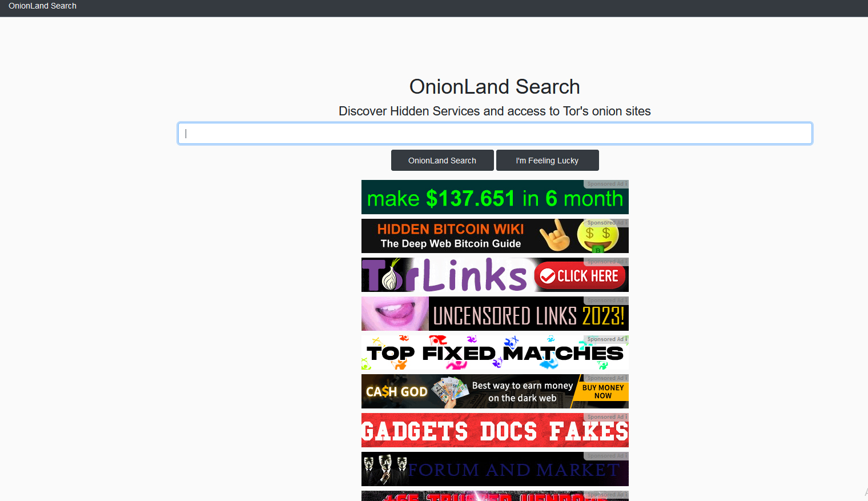This screenshot has height=501, width=868.
Task: Click the Sponsored Ad label on Top Fixed Matches banner
Action: coord(606,339)
